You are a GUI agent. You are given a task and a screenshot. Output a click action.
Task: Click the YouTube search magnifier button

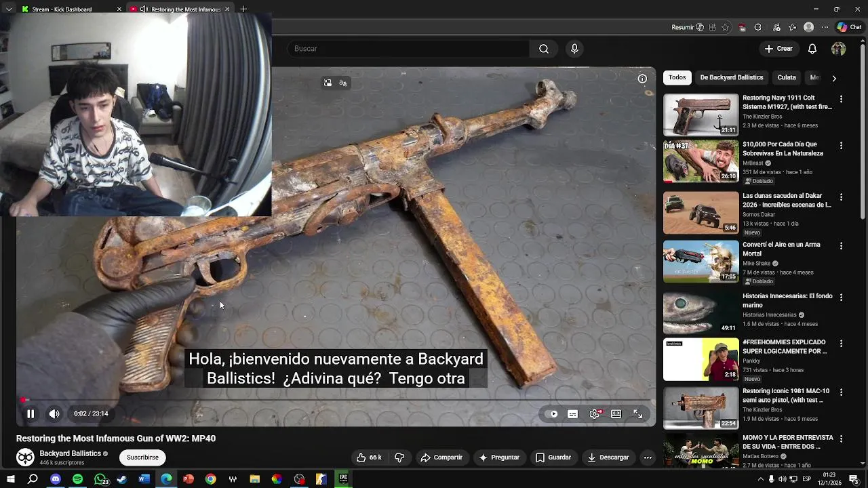543,49
